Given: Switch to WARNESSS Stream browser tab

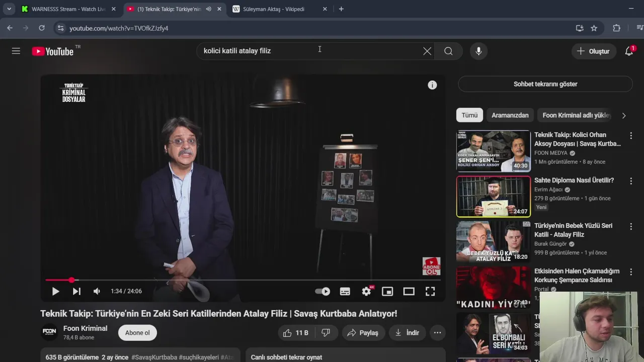Looking at the screenshot, I should pyautogui.click(x=69, y=9).
